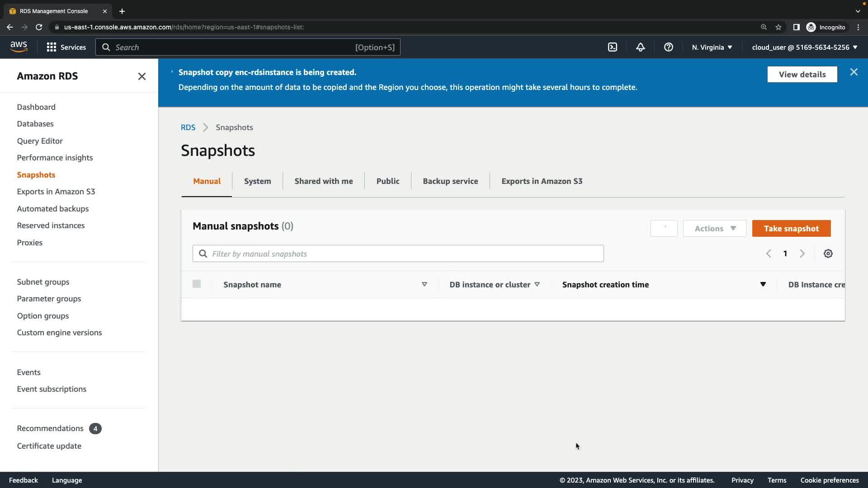Image resolution: width=868 pixels, height=488 pixels.
Task: Click the Take snapshot button
Action: [x=791, y=229]
